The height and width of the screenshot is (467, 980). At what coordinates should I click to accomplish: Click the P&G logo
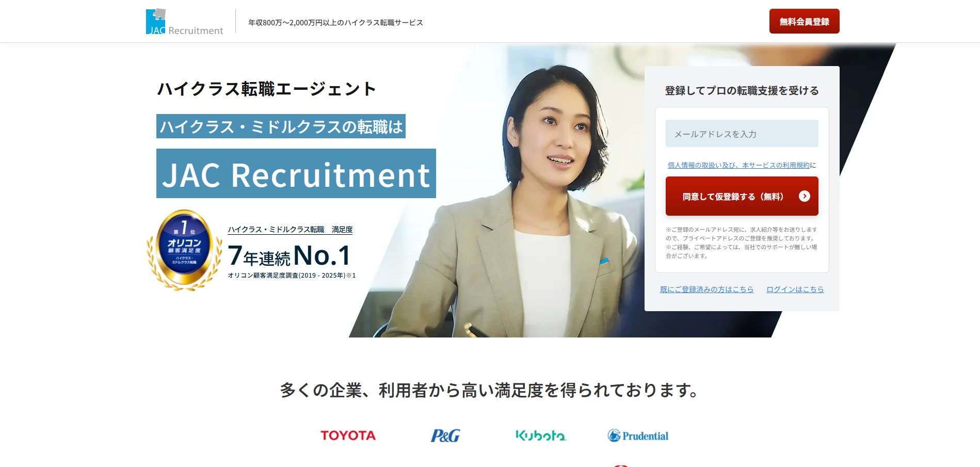tap(445, 436)
